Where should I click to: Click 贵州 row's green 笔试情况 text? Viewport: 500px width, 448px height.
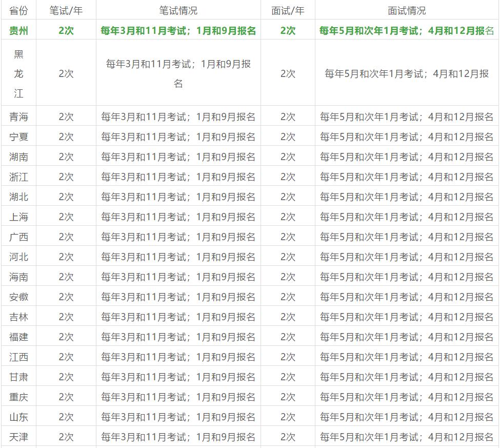(x=178, y=31)
